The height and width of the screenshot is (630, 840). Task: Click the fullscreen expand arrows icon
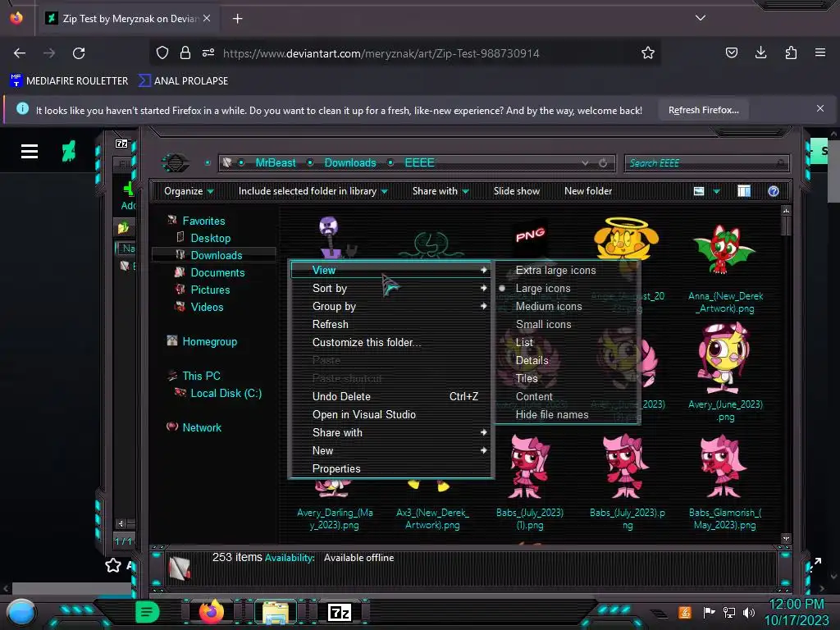click(815, 564)
